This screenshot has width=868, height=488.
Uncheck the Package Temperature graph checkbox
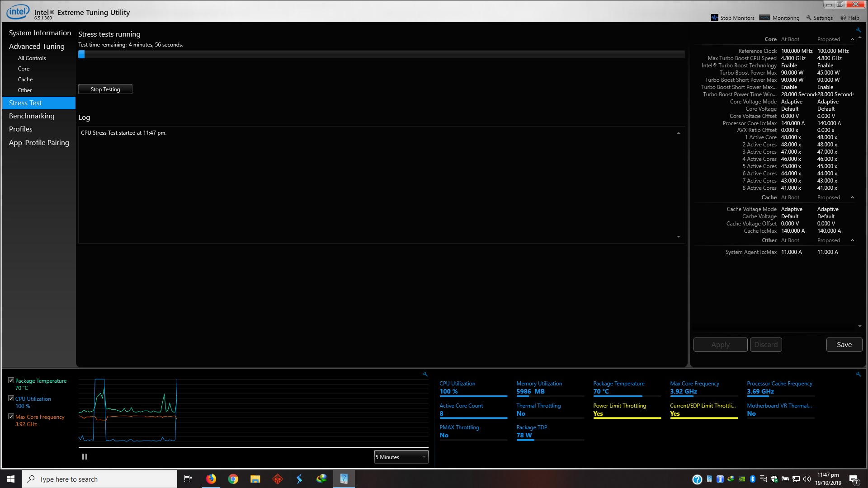tap(11, 380)
